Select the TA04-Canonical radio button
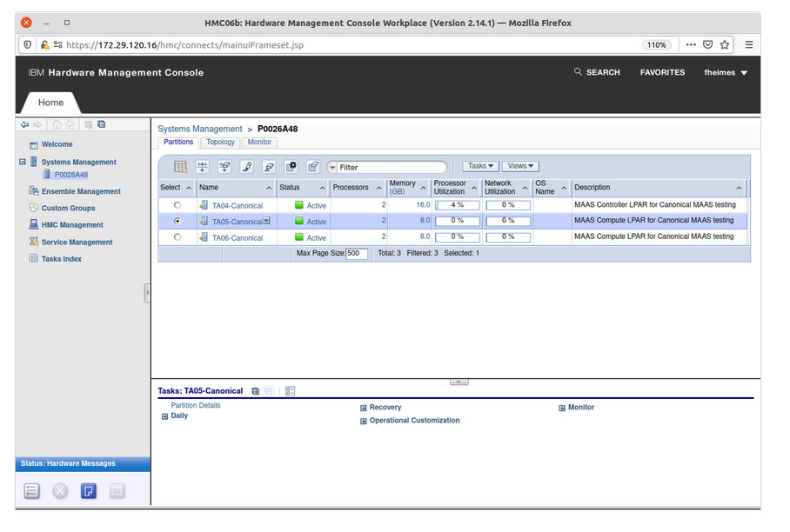Image resolution: width=790 pixels, height=532 pixels. click(x=177, y=205)
